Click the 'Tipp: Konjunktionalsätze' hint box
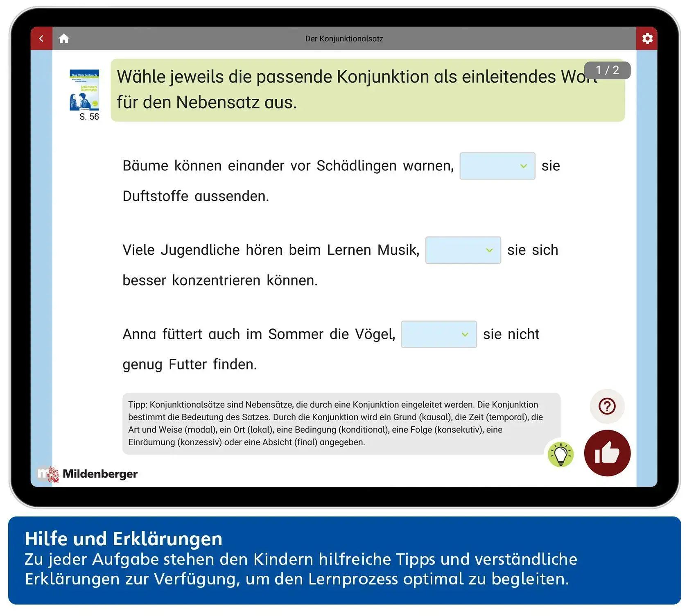The height and width of the screenshot is (616, 687). coord(341,423)
